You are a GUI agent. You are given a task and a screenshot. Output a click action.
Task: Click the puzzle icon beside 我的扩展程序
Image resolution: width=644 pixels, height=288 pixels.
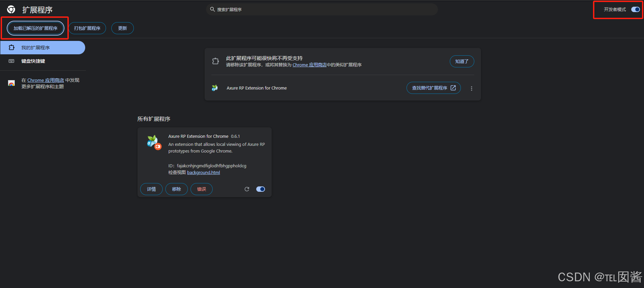click(x=11, y=48)
